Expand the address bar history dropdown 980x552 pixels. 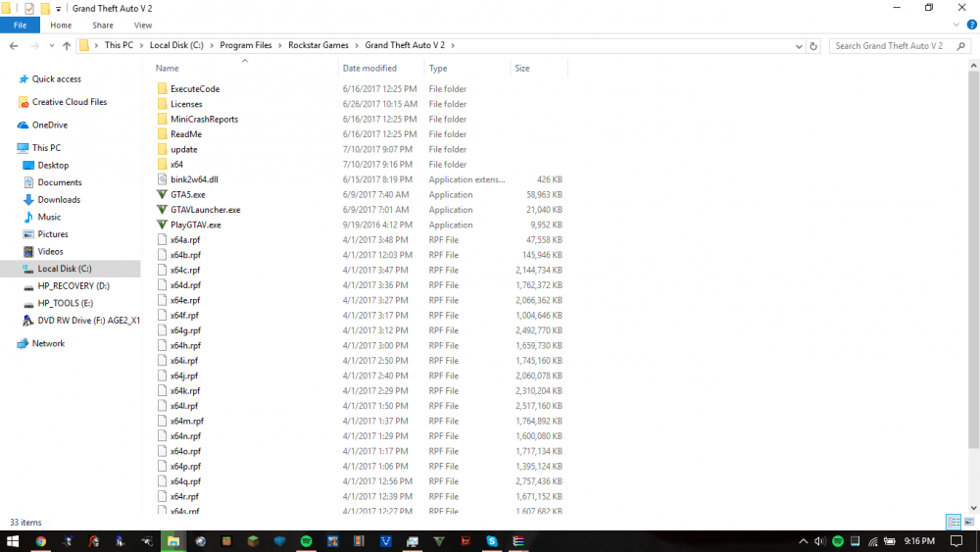pos(799,46)
